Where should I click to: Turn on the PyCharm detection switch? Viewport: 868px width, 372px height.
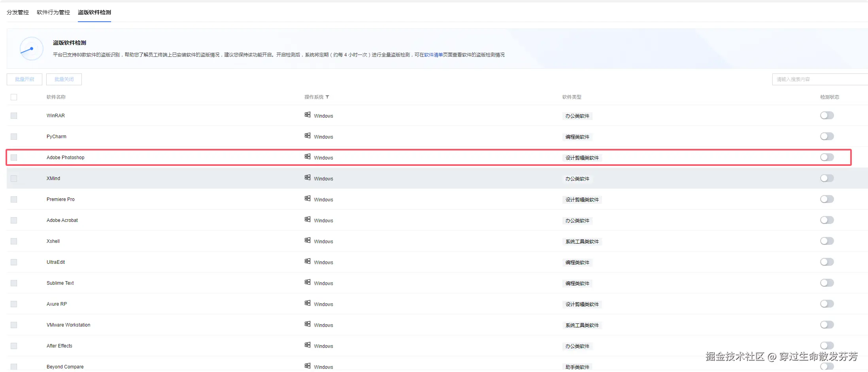pyautogui.click(x=827, y=136)
